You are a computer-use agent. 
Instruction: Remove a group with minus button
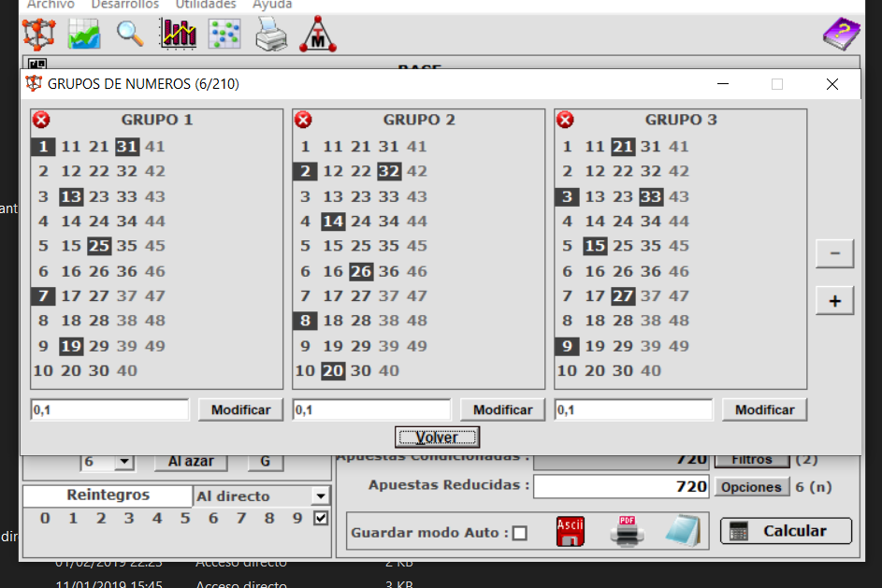[x=834, y=253]
